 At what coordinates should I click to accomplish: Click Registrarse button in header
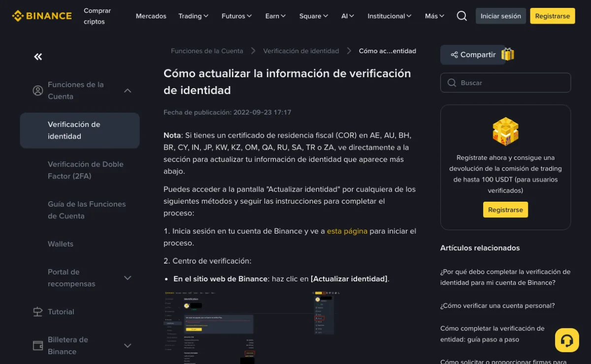click(x=552, y=16)
